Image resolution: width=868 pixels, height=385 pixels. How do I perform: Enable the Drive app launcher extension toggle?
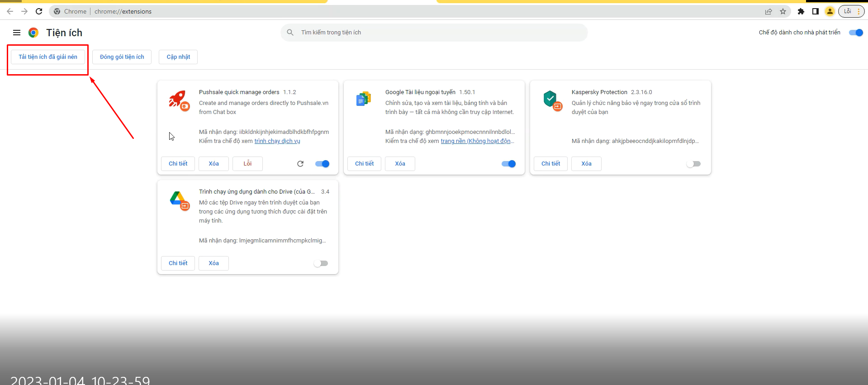[321, 263]
